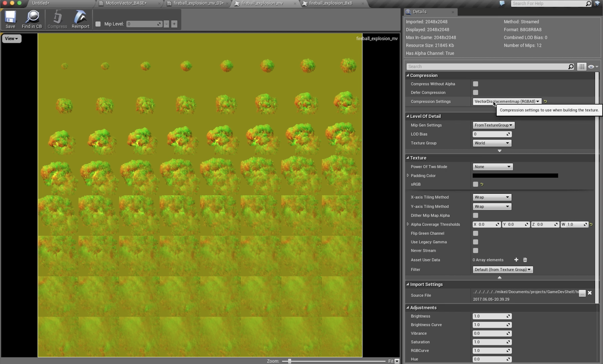Enable Never Stream

click(x=476, y=250)
